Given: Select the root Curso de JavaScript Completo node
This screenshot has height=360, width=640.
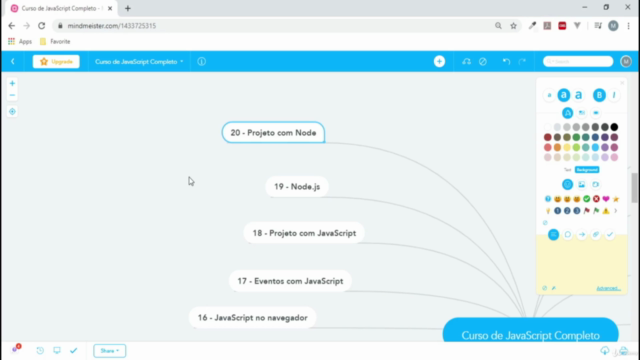Looking at the screenshot, I should click(530, 331).
